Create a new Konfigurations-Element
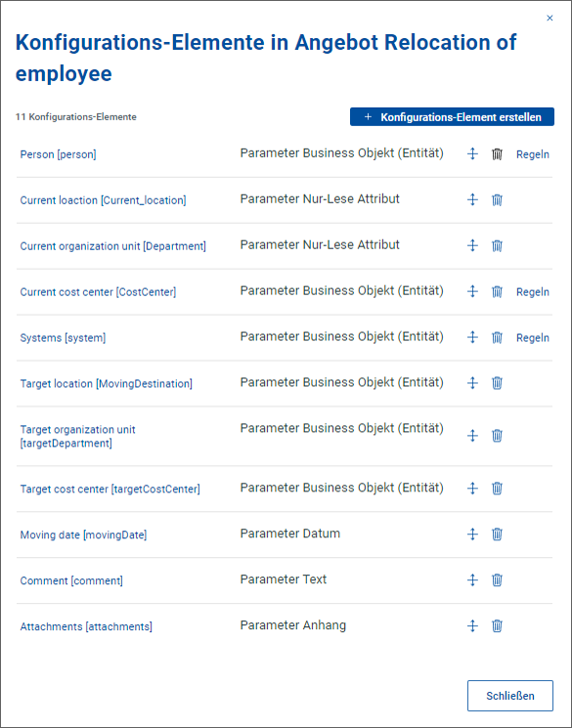The width and height of the screenshot is (572, 728). click(452, 117)
